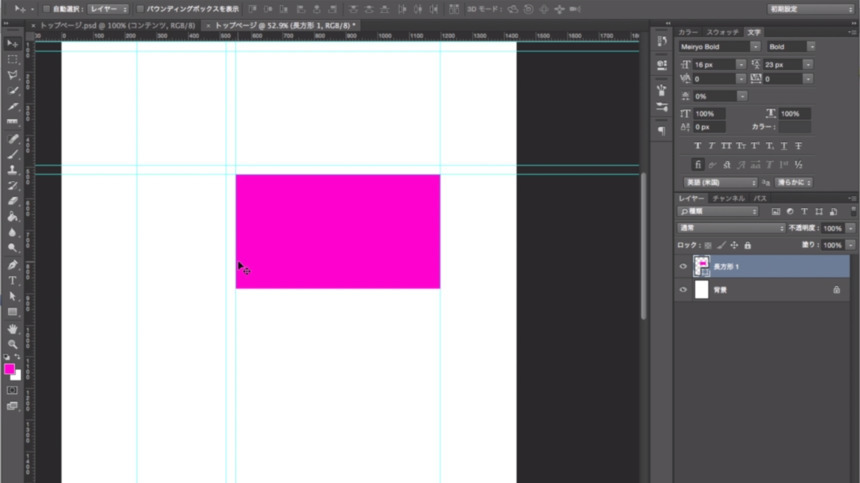The width and height of the screenshot is (860, 483).
Task: Toggle Underline text style
Action: point(784,146)
